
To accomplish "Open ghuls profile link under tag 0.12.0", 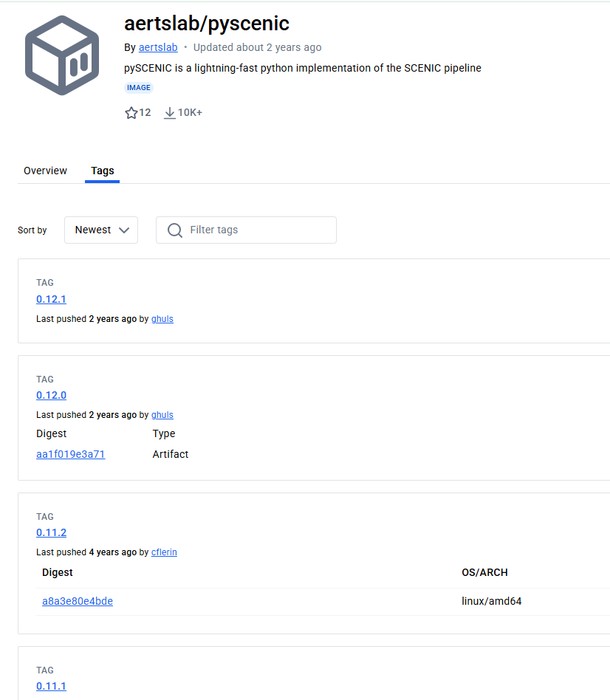I will pos(162,415).
